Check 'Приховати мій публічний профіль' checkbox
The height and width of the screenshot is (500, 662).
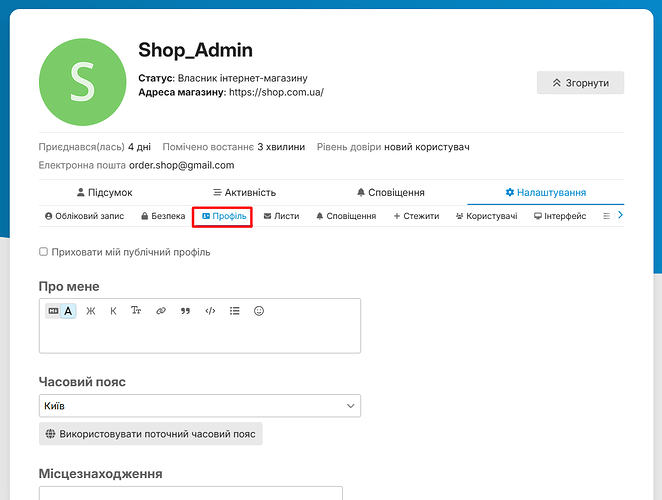tap(43, 252)
